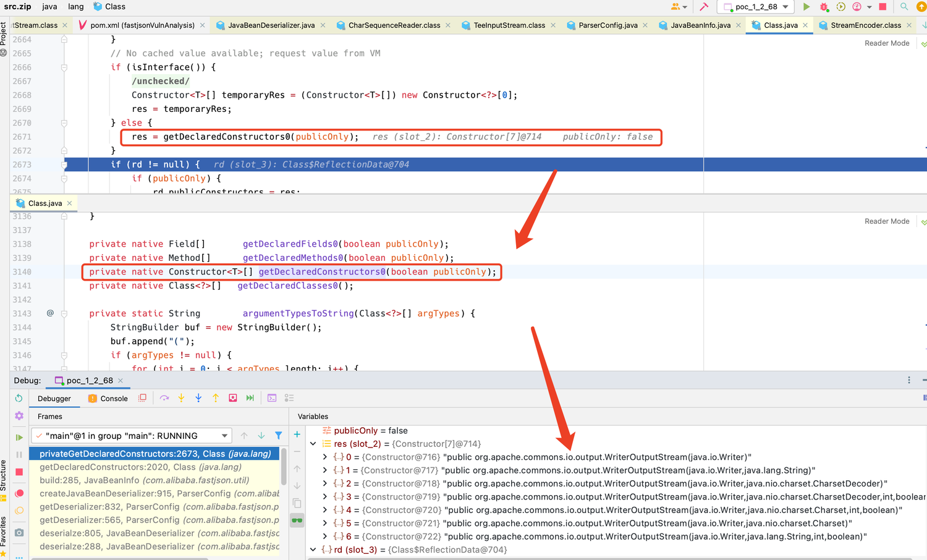
Task: Click the thread dump camera icon
Action: pos(19,532)
